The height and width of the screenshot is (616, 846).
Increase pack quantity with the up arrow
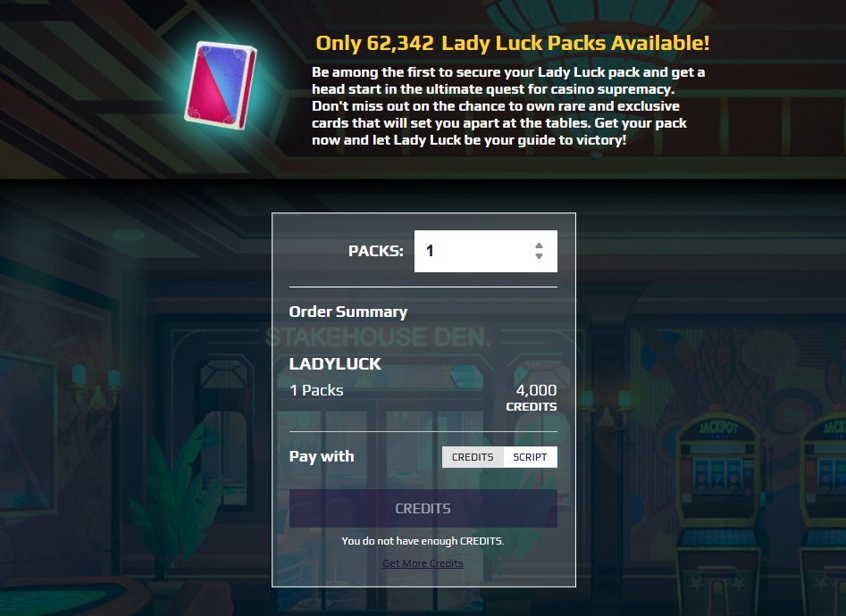click(539, 246)
